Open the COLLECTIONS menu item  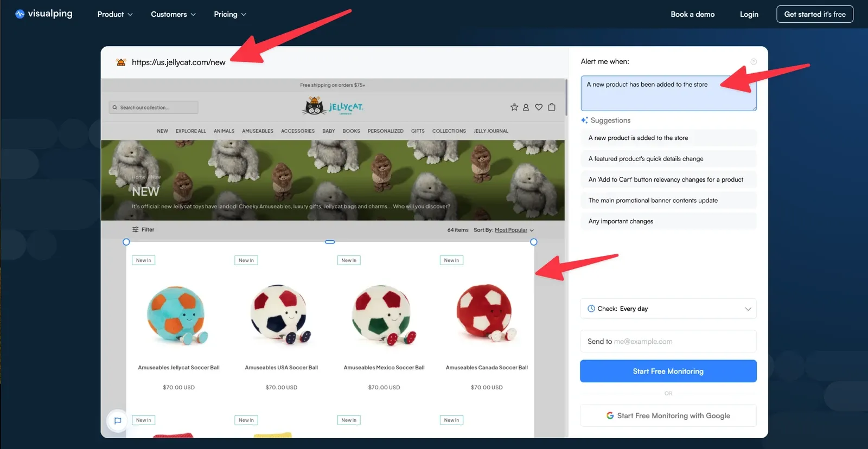(x=449, y=131)
